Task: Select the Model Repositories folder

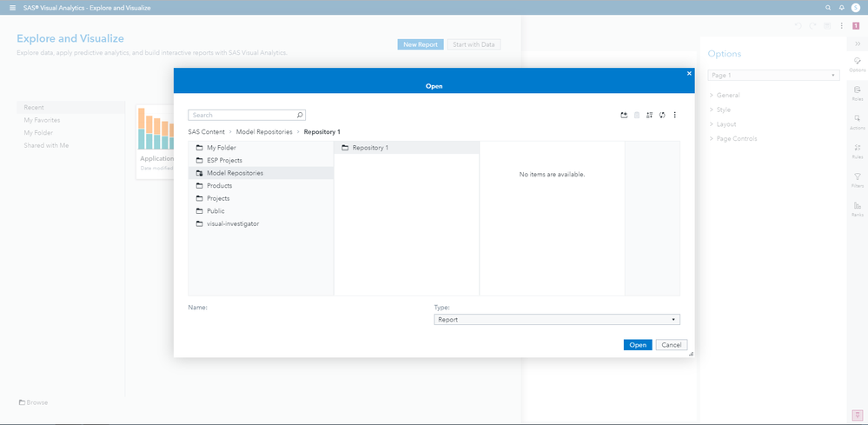Action: (x=261, y=173)
